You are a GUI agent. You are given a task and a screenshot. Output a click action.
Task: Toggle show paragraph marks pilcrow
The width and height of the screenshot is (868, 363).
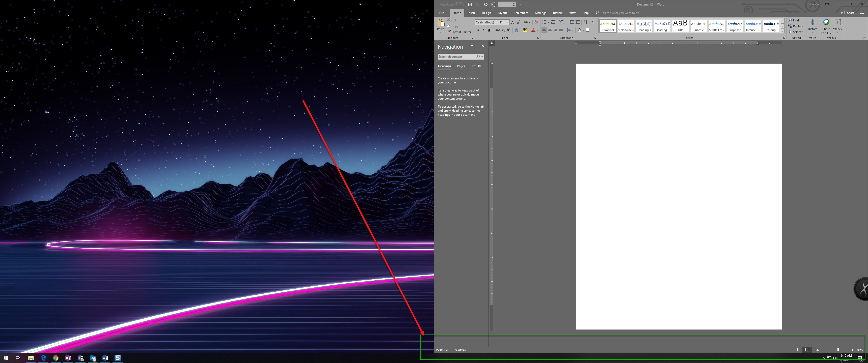[x=593, y=22]
